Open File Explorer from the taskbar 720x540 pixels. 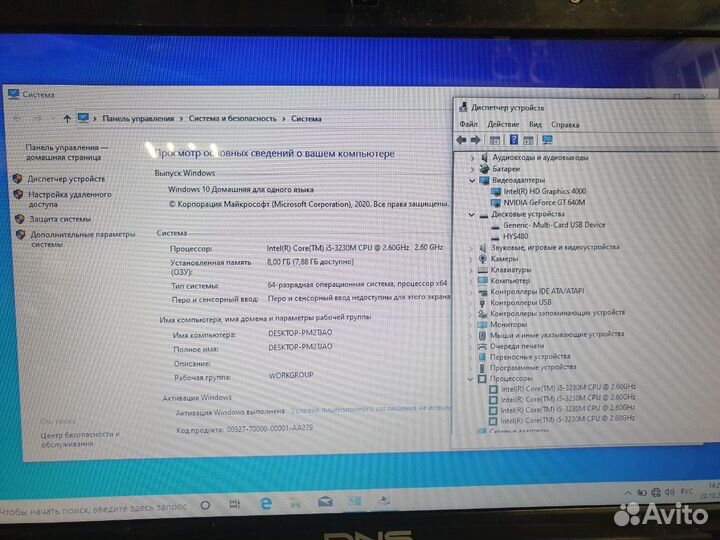pyautogui.click(x=295, y=503)
